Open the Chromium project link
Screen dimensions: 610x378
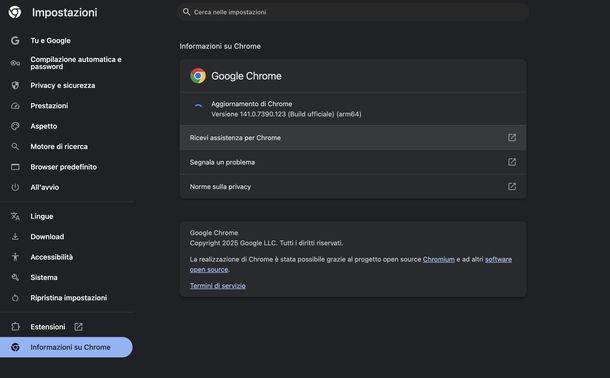pyautogui.click(x=438, y=259)
